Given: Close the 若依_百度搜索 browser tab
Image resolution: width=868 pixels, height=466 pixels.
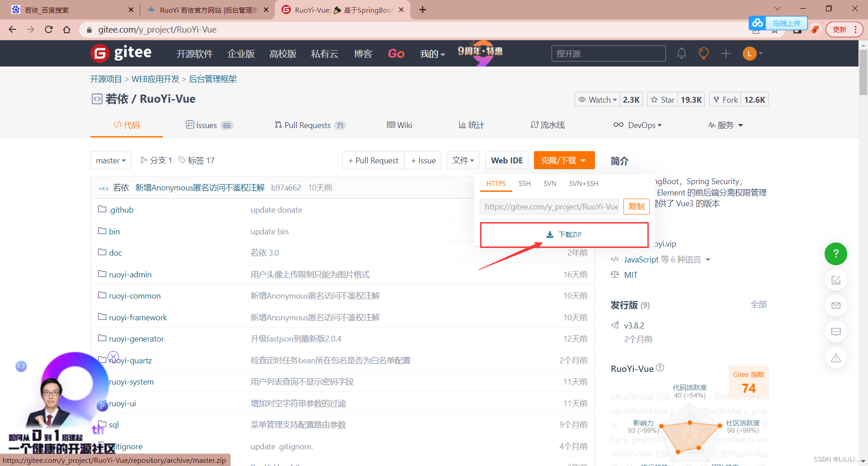Looking at the screenshot, I should tap(131, 10).
